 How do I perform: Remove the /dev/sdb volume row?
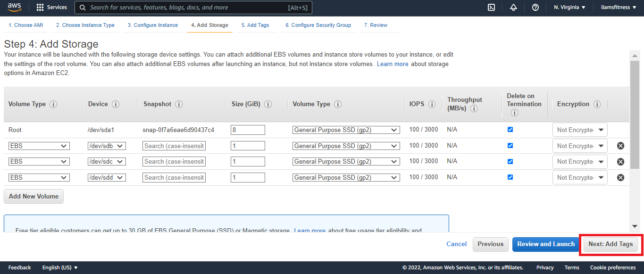pos(620,146)
